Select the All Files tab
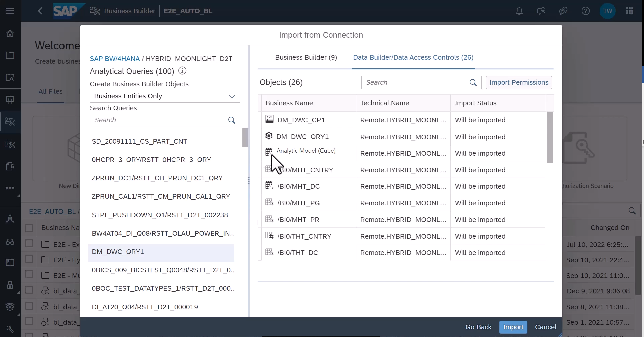 (x=50, y=91)
